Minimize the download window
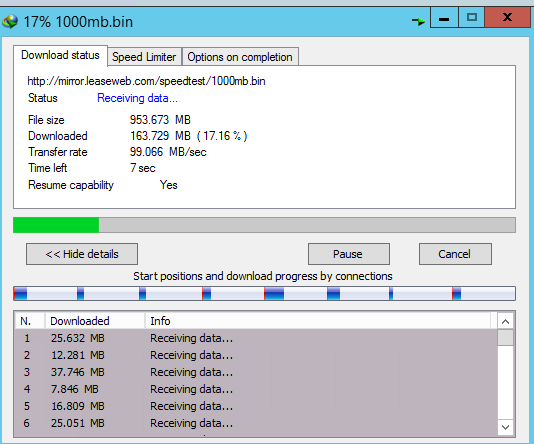Viewport: 534px width, 444px height. (x=444, y=18)
